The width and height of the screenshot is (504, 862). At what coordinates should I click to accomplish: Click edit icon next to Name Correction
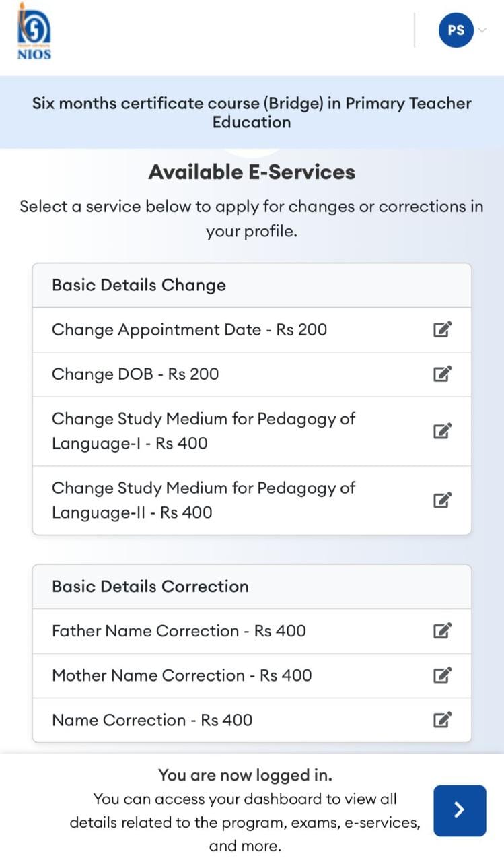(441, 720)
